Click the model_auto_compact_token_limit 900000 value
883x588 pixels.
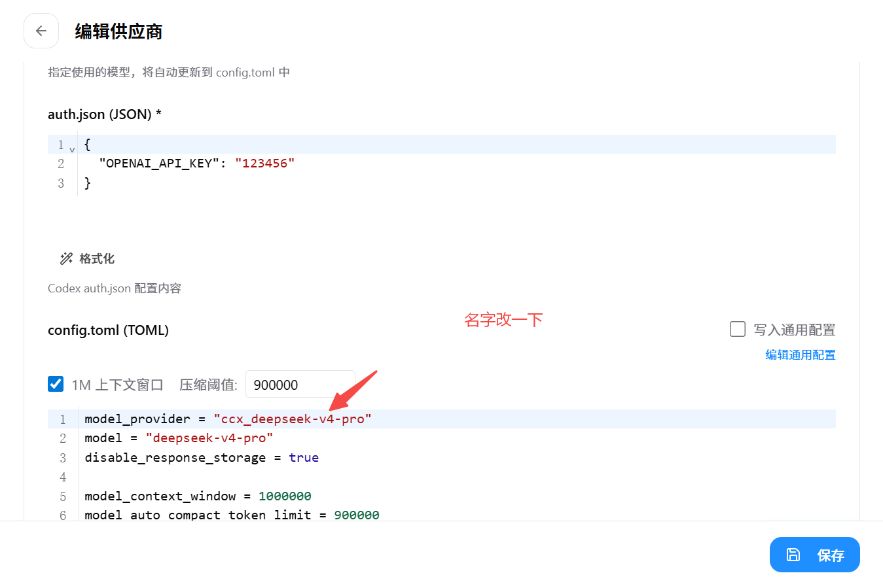point(357,515)
